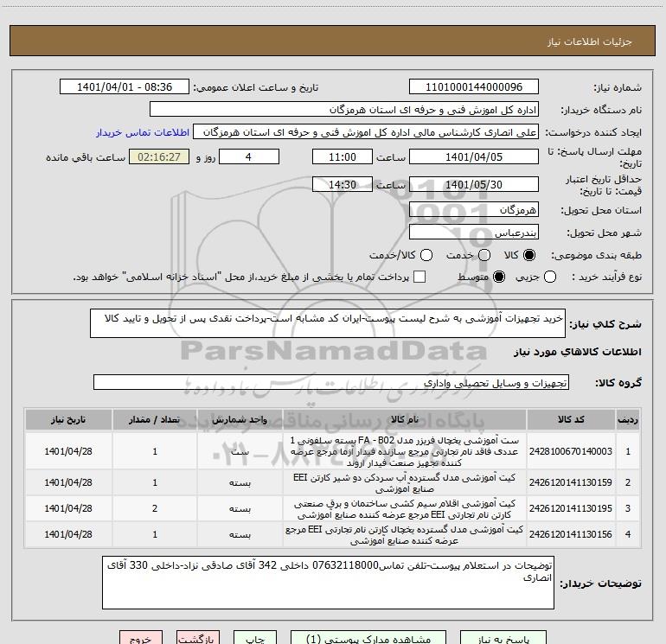Click the remaining time countdown 02:16:27
Screen dimensions: 666x644
(x=159, y=156)
